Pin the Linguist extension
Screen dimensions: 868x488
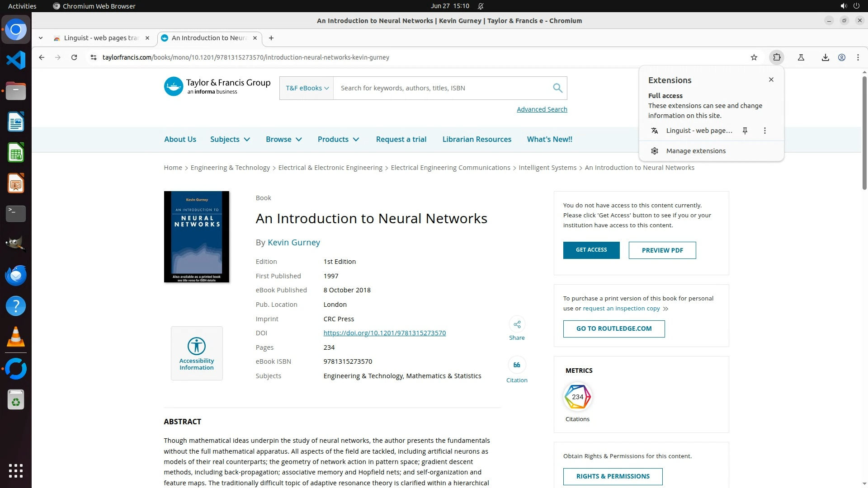tap(745, 131)
